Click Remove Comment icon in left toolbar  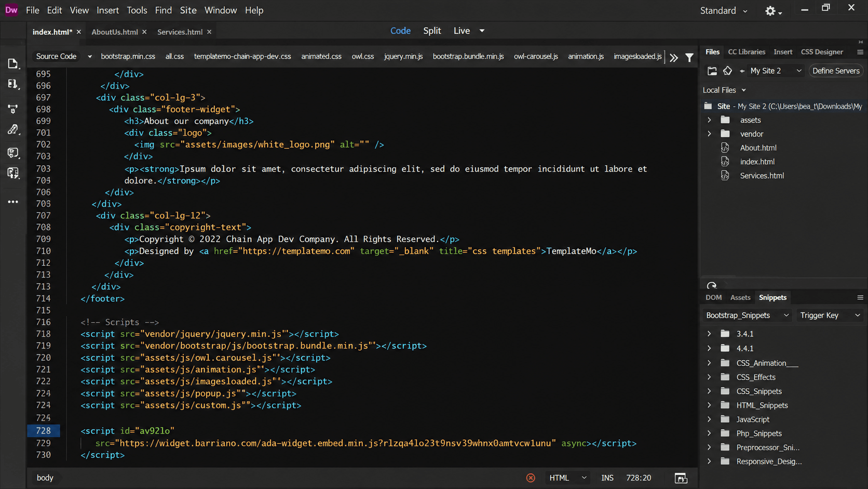(13, 173)
